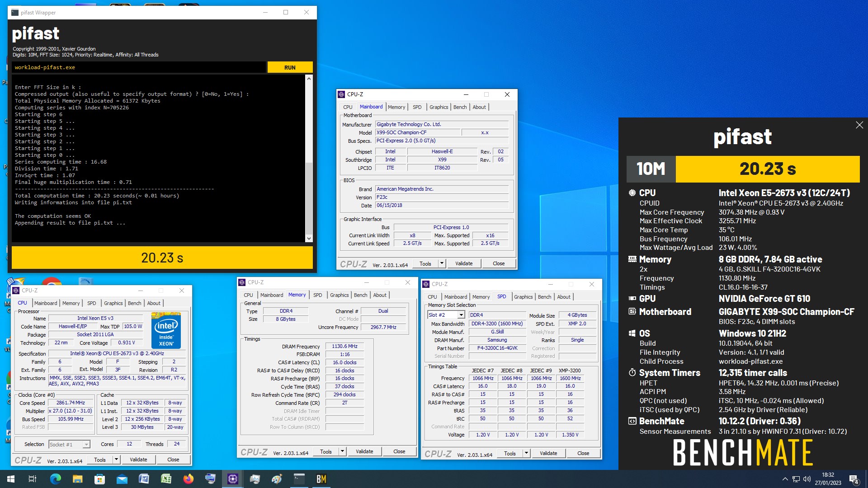Click the workload-pifast.exe command field
868x488 pixels.
point(139,67)
